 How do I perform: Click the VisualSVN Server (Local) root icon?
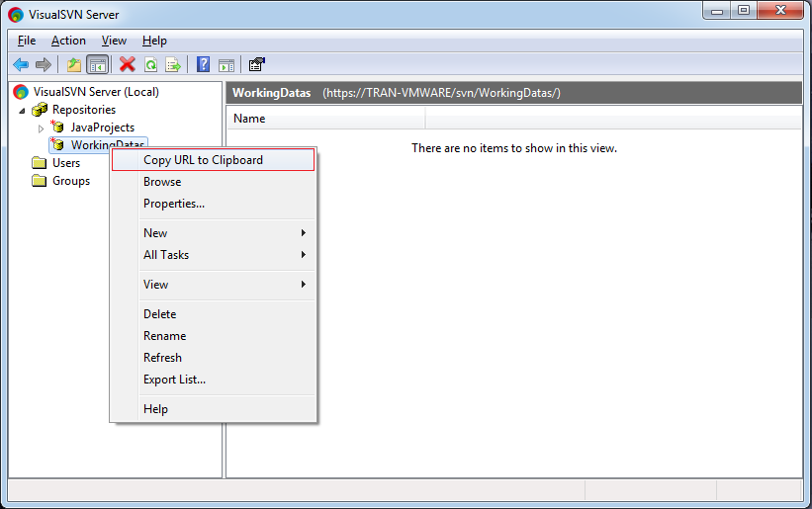point(21,92)
